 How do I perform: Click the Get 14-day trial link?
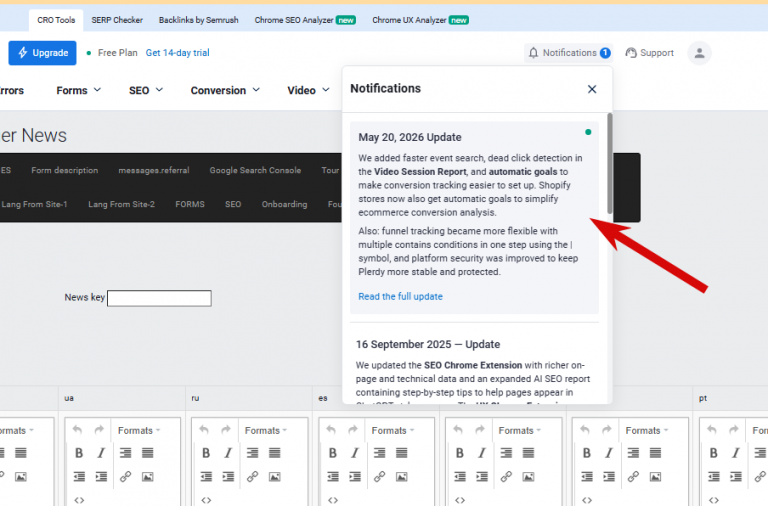pos(177,53)
